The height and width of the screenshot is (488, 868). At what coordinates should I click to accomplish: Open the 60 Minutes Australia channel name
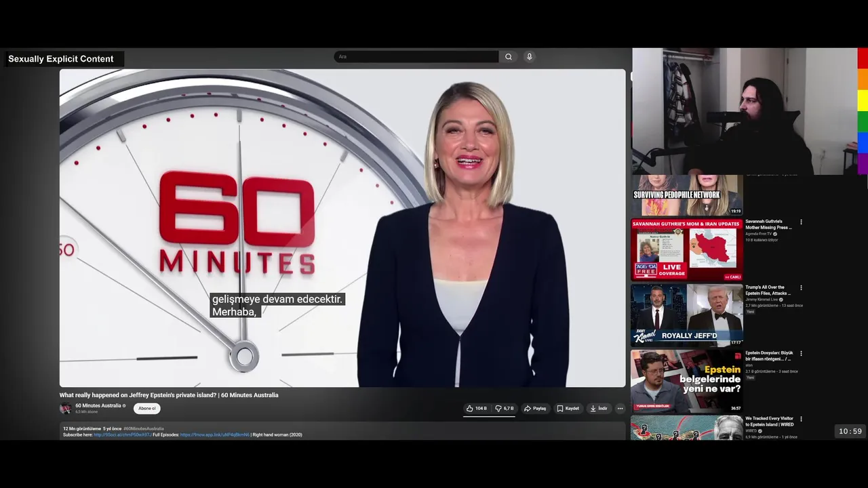pyautogui.click(x=98, y=405)
